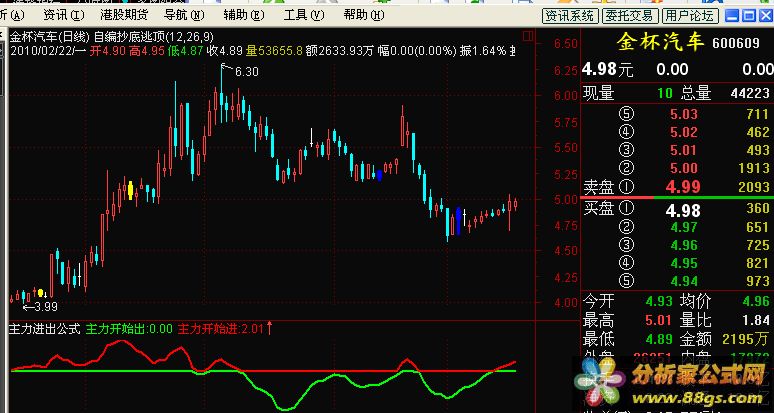Screen dimensions: 774x413
Task: Open the 帮助(H) menu
Action: [x=364, y=15]
